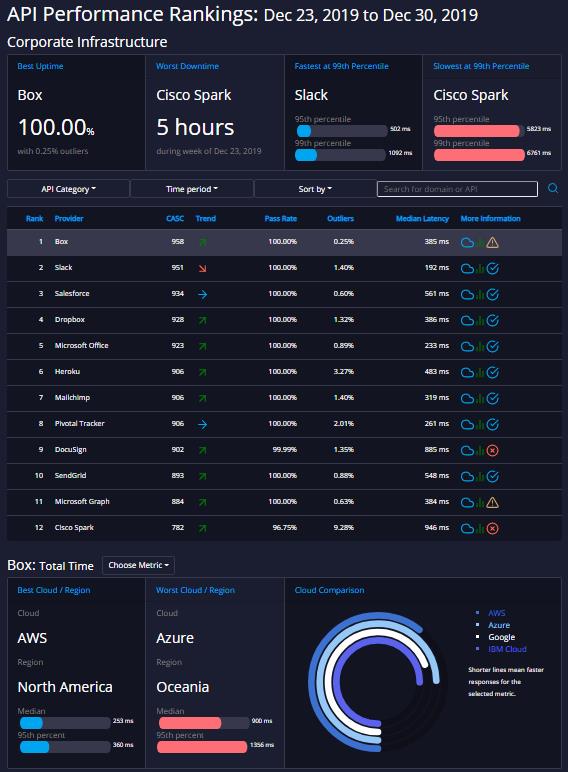Viewport: 568px width, 772px height.
Task: Open the bar chart icon in the Dropbox row
Action: 480,321
